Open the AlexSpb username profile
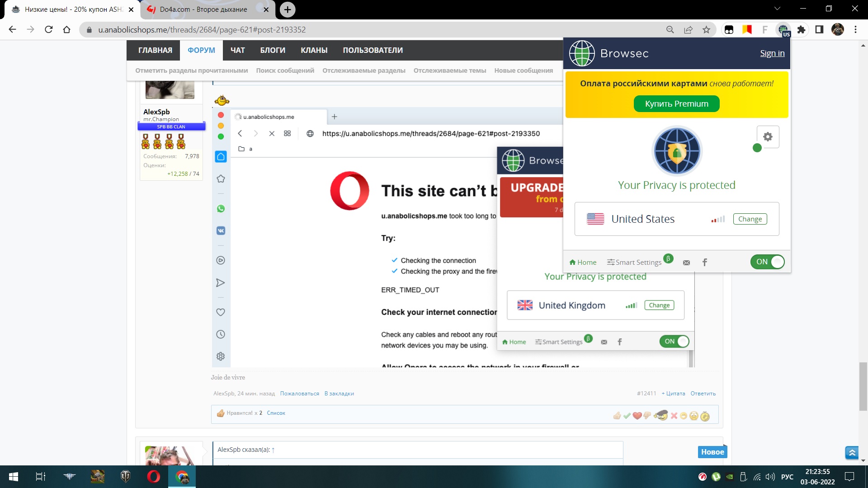The height and width of the screenshot is (488, 868). (x=156, y=112)
